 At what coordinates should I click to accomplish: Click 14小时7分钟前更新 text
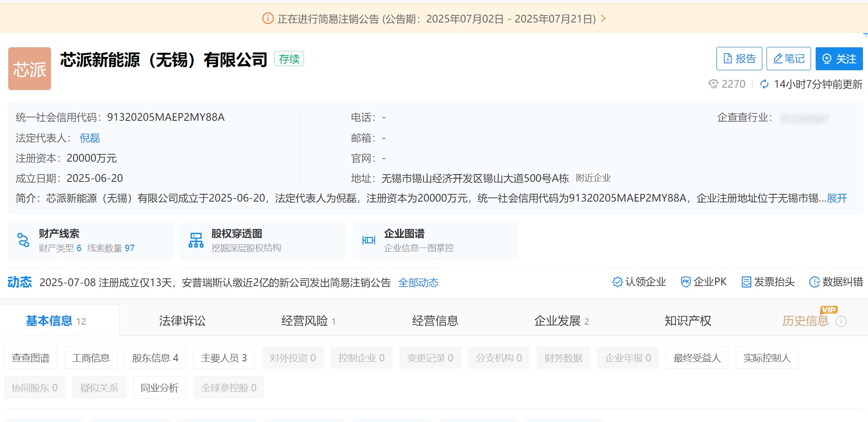coord(818,84)
